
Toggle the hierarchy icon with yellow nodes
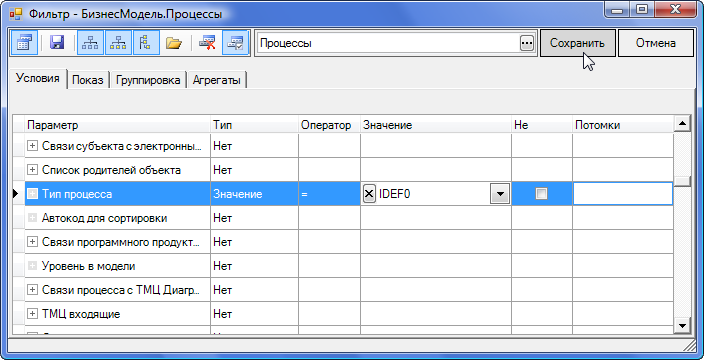coord(118,43)
